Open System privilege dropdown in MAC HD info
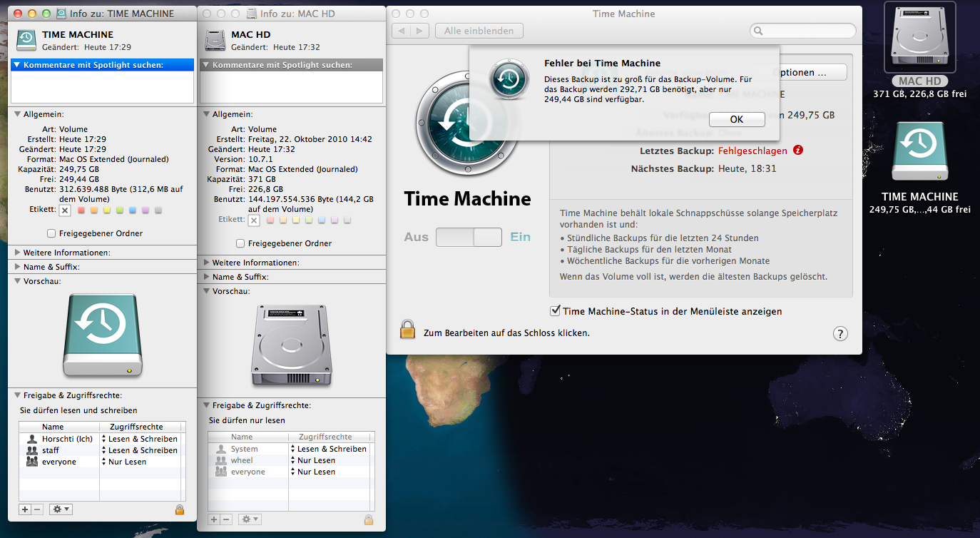This screenshot has width=980, height=538. click(328, 449)
